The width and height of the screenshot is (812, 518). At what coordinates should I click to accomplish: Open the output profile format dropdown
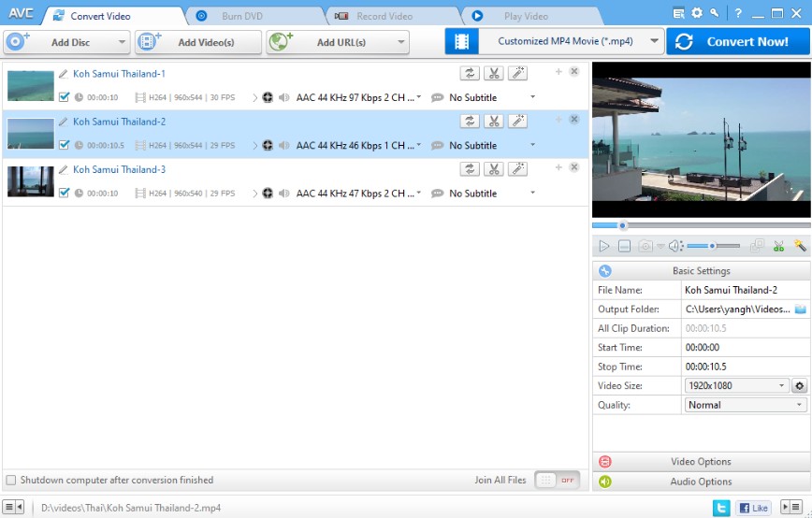[x=655, y=41]
